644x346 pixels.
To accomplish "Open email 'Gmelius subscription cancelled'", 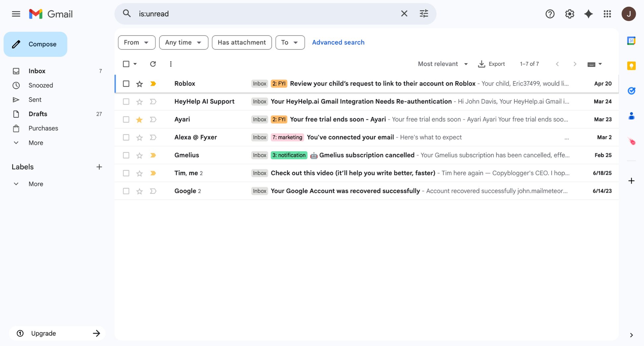I will pos(367,155).
